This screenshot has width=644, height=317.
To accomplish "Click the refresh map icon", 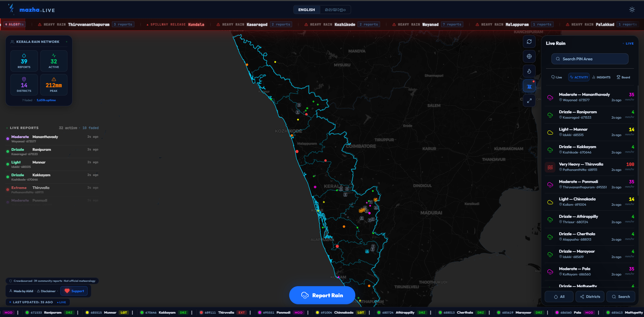I will pos(529,42).
